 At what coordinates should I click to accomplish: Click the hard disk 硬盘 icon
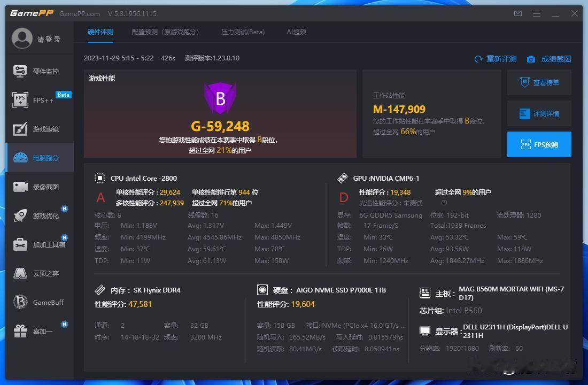pyautogui.click(x=262, y=290)
